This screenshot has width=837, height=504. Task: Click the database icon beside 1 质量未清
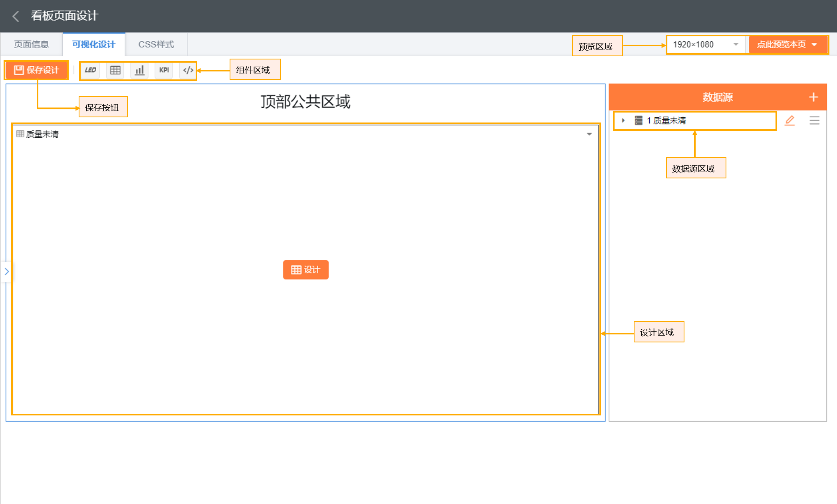coord(639,120)
